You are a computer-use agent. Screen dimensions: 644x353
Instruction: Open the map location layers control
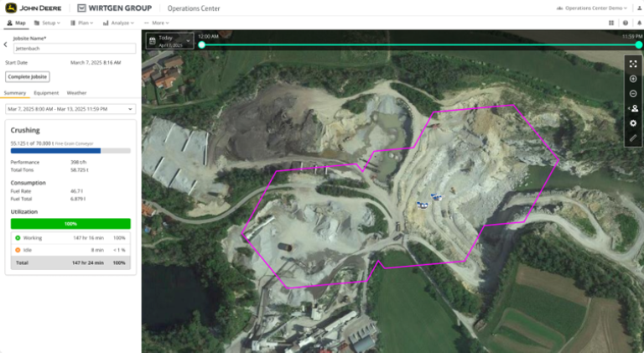[x=633, y=108]
